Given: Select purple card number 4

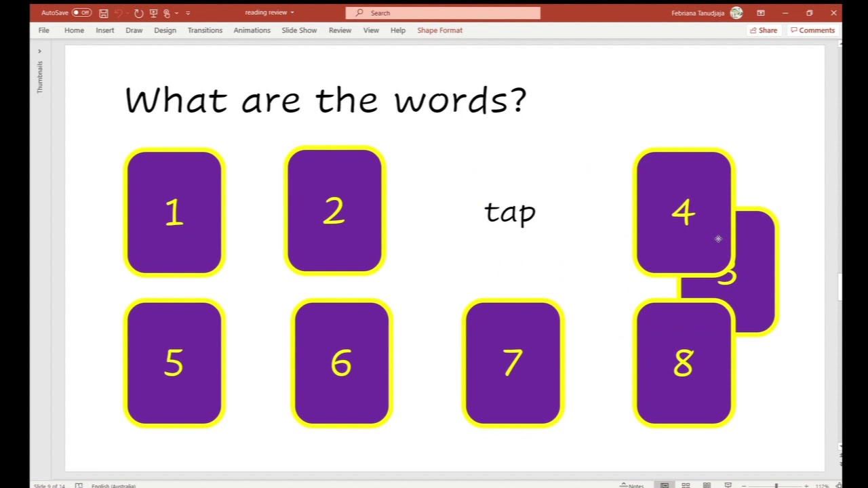Looking at the screenshot, I should pos(684,212).
